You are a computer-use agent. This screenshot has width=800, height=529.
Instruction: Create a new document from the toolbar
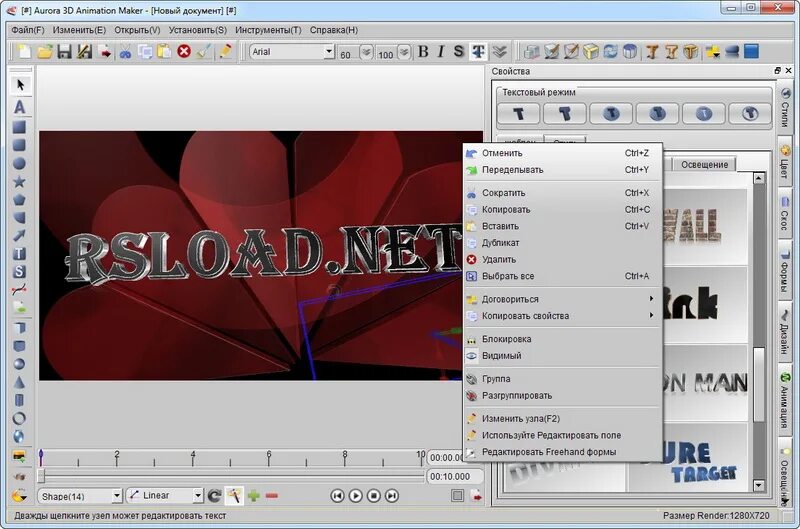click(23, 52)
